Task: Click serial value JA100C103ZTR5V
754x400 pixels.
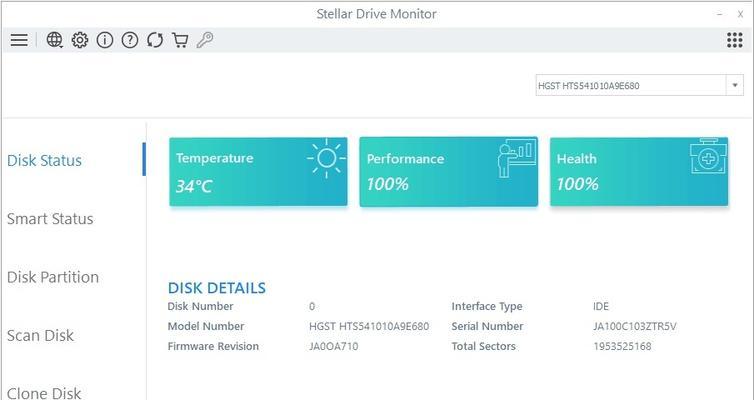Action: pyautogui.click(x=635, y=326)
